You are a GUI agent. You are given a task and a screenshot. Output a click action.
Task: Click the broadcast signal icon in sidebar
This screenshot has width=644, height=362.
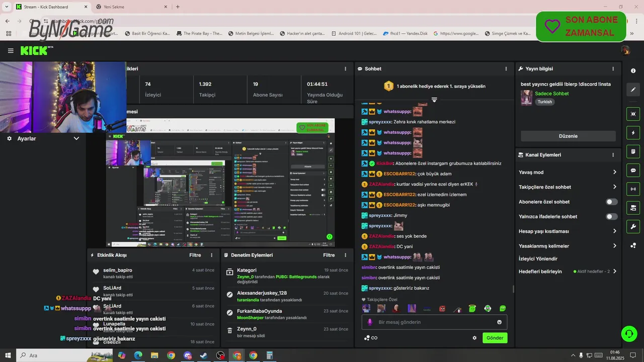[633, 189]
